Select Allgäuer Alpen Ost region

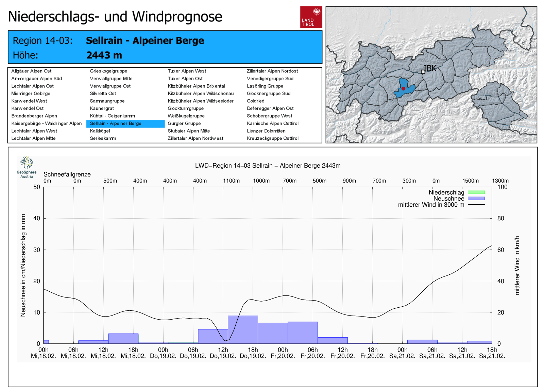point(31,71)
